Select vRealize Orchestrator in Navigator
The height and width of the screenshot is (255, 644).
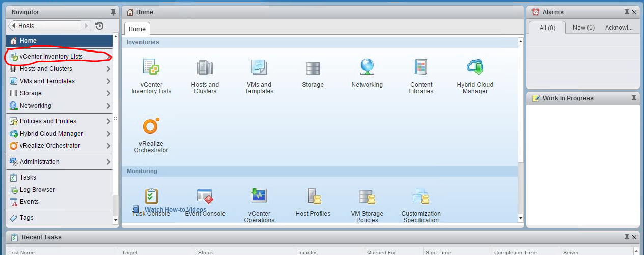pos(59,146)
